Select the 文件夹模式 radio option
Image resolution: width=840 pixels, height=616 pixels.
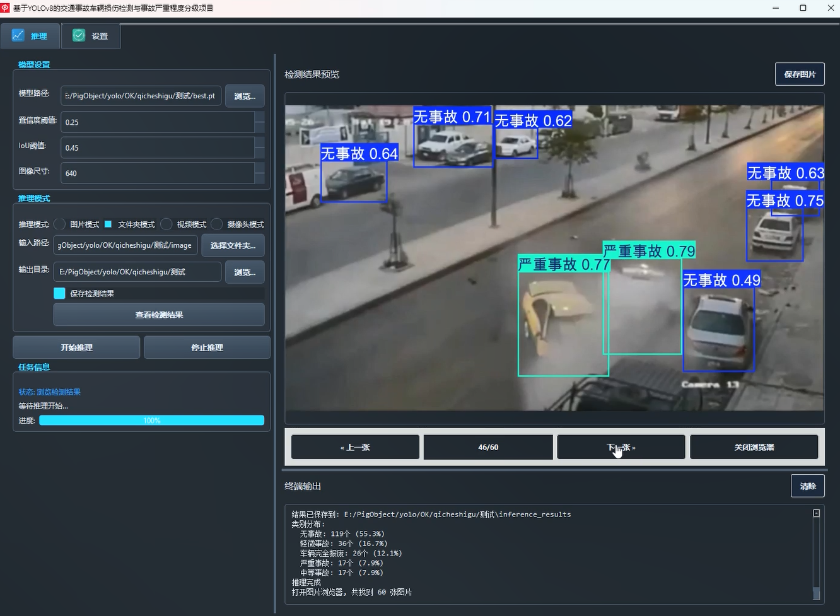108,224
